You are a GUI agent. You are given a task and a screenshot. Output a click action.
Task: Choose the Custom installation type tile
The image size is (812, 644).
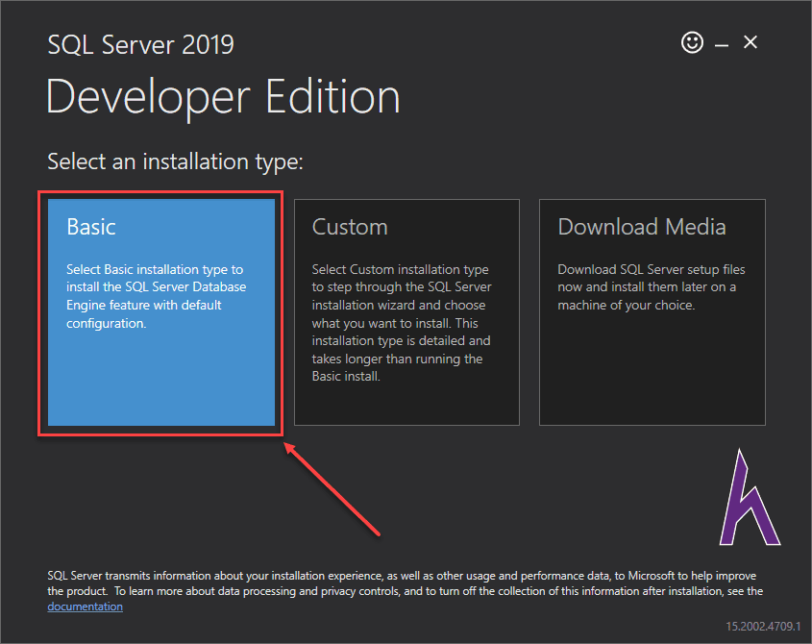tap(406, 312)
